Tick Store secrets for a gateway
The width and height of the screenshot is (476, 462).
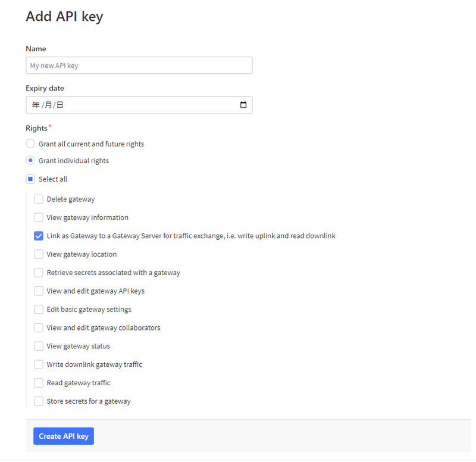tap(39, 401)
